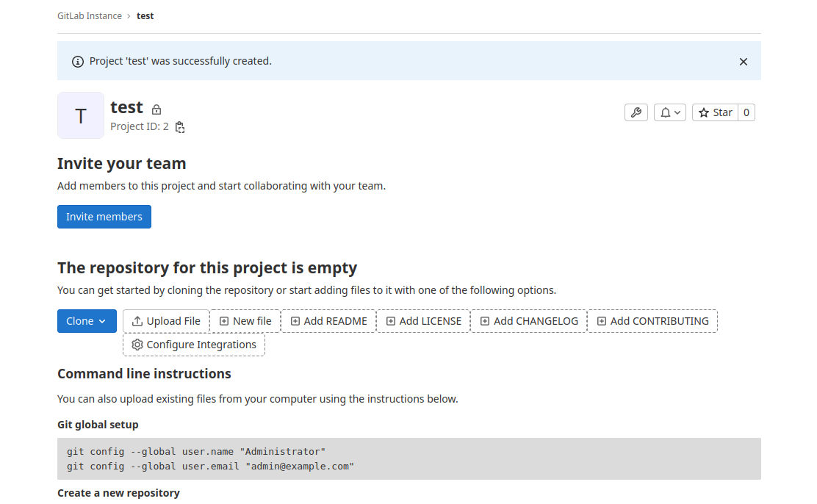
Task: Click Add CHANGELOG
Action: point(530,321)
